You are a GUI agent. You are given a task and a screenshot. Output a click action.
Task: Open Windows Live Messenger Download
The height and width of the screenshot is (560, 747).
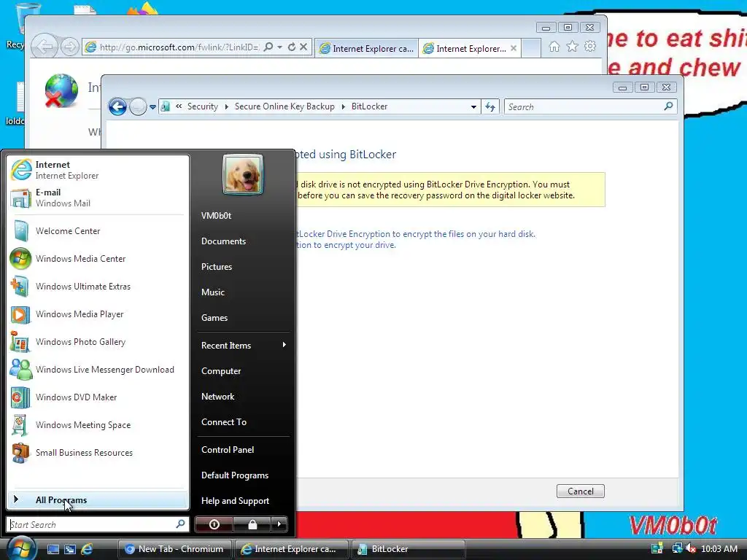[97, 370]
